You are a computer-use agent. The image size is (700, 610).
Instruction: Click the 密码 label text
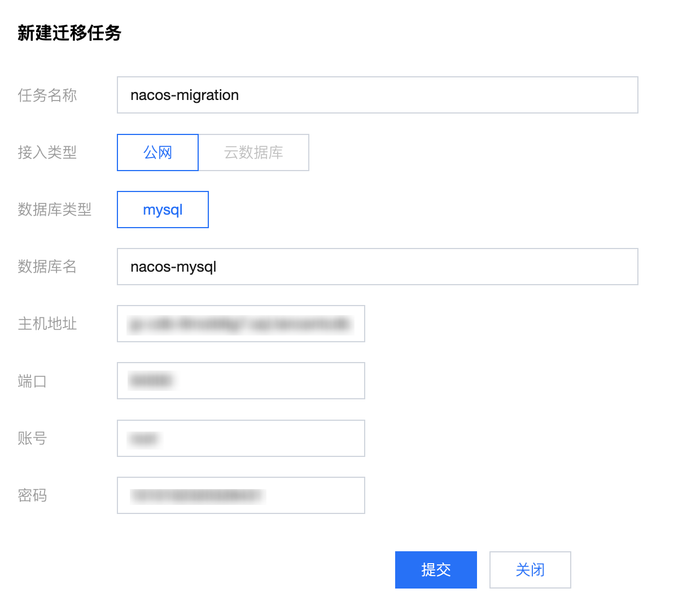pyautogui.click(x=32, y=495)
